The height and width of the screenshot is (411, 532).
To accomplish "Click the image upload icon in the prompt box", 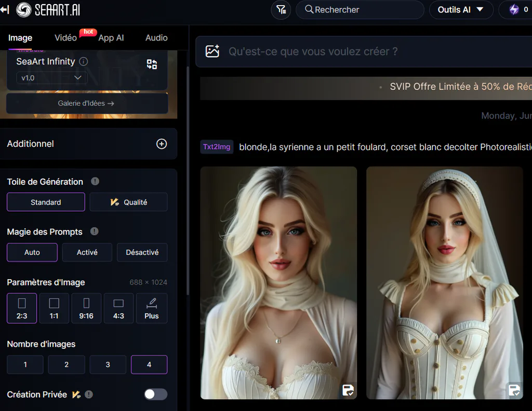I will click(212, 51).
